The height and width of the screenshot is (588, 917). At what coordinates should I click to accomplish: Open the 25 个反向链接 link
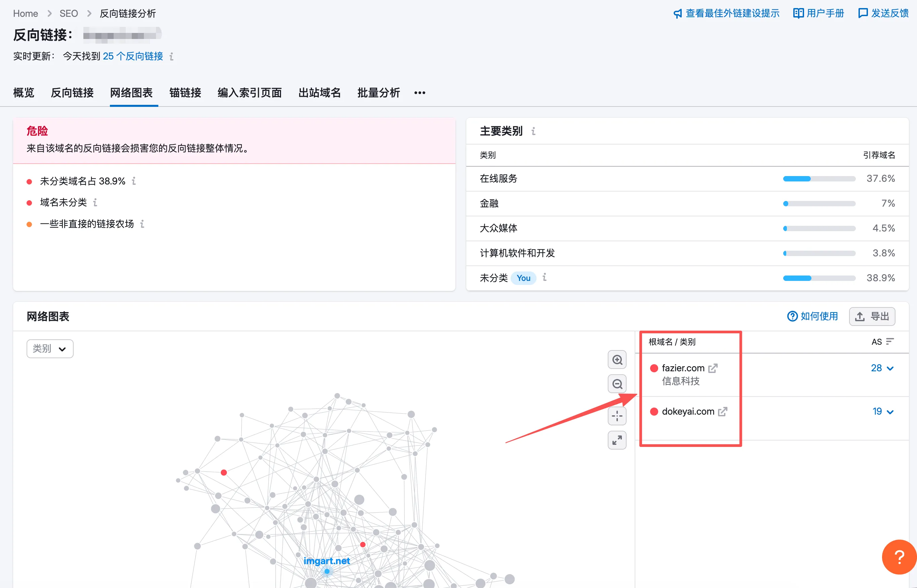tap(132, 56)
